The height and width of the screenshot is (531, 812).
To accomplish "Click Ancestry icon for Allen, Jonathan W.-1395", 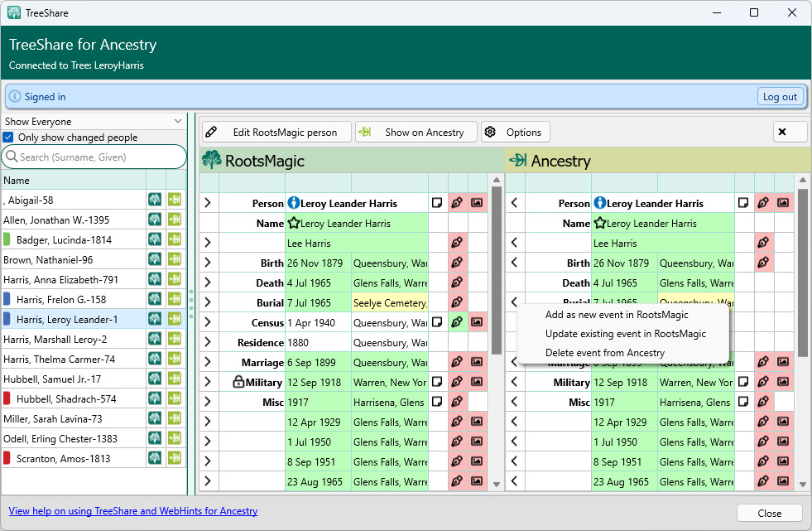I will point(175,220).
